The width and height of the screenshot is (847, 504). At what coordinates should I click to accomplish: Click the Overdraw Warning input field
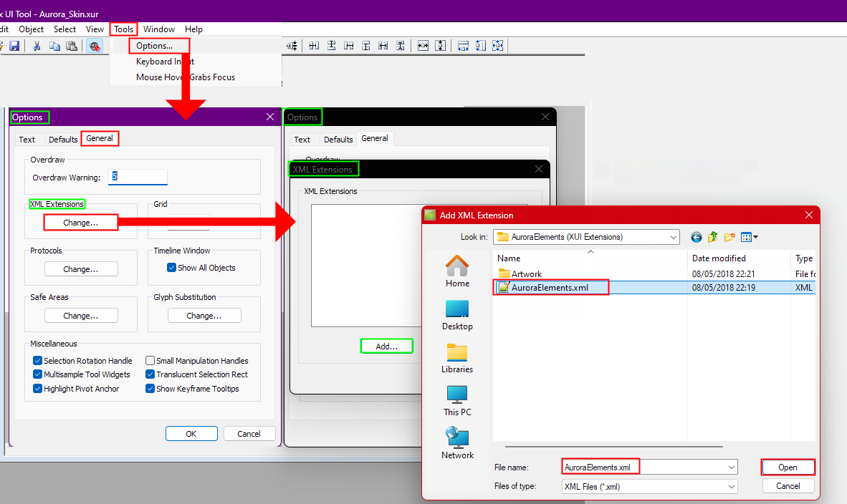click(138, 177)
